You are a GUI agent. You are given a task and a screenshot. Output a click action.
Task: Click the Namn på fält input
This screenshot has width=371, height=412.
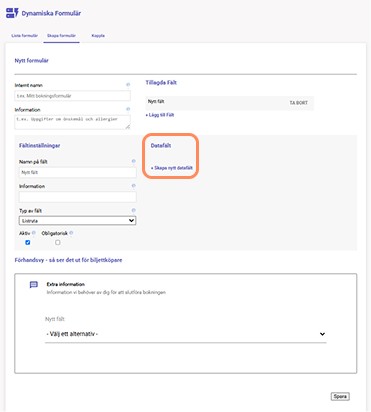(x=77, y=172)
